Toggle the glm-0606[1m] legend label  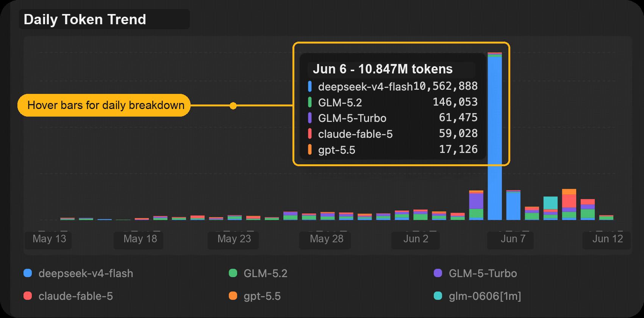click(485, 296)
